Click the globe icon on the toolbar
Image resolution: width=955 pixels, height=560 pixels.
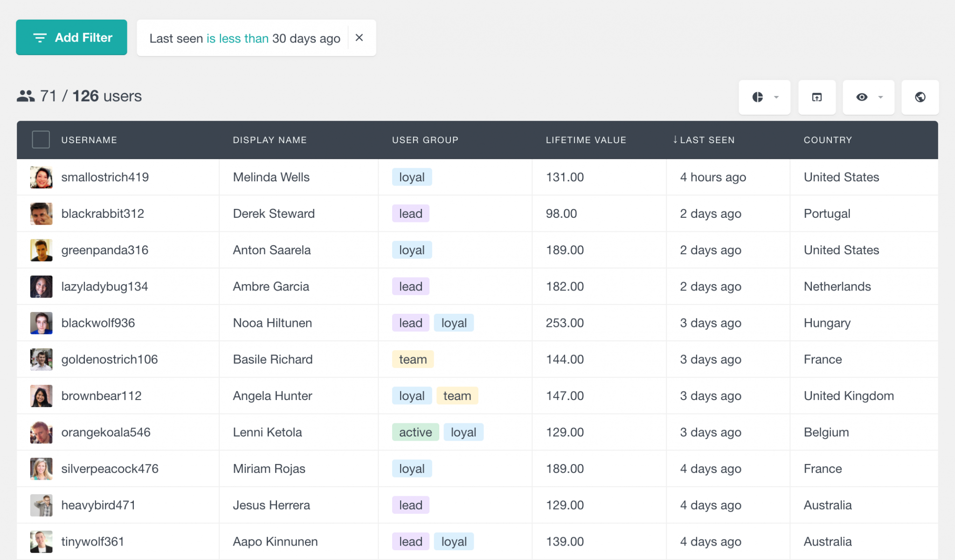pyautogui.click(x=920, y=97)
